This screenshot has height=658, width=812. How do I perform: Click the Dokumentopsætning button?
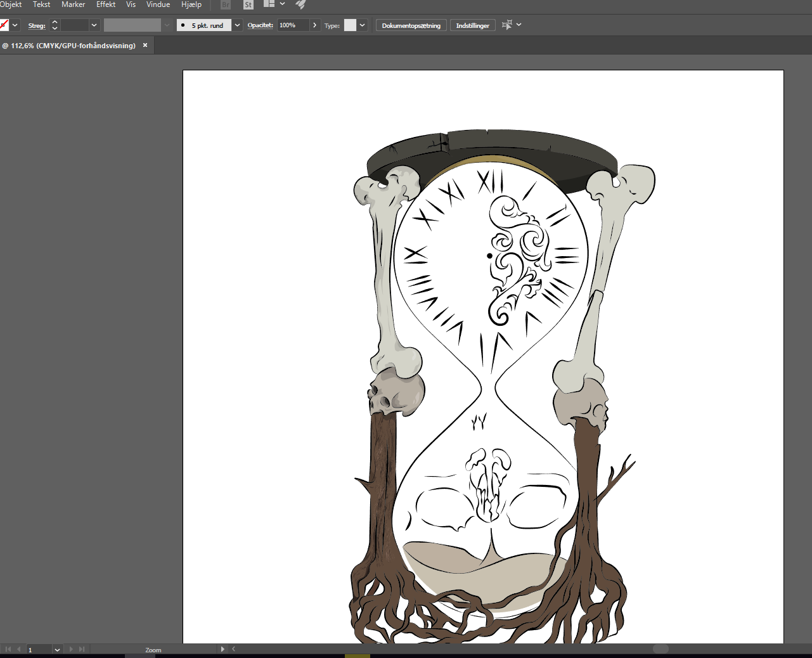[411, 25]
